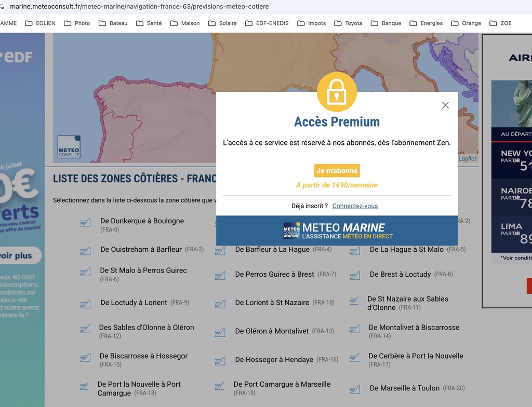The height and width of the screenshot is (407, 532).
Task: Open the Bateau bookmarks folder
Action: coord(113,23)
